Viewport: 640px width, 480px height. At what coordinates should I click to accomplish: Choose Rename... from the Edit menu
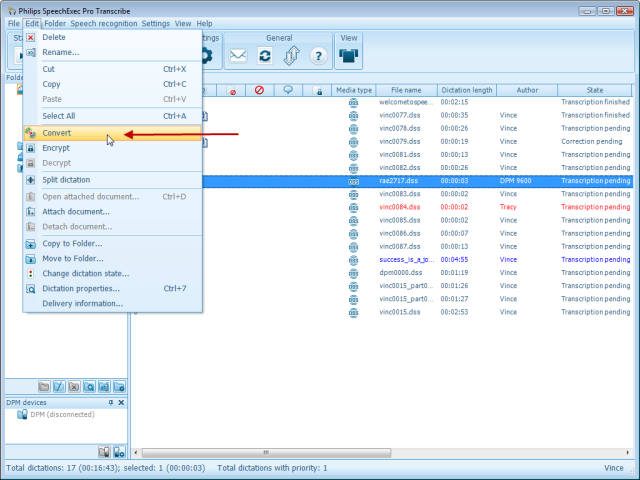pyautogui.click(x=113, y=52)
